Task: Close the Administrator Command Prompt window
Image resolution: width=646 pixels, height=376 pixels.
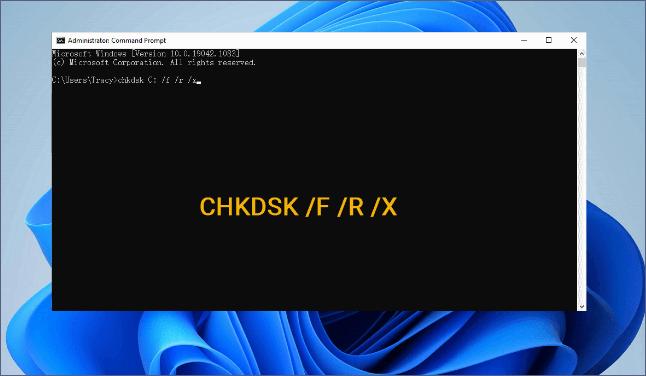Action: 573,40
